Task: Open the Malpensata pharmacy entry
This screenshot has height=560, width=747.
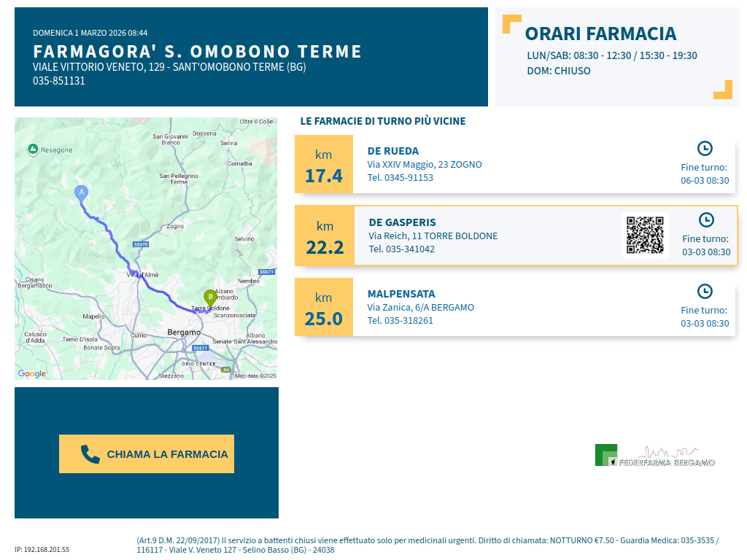Action: [x=401, y=294]
